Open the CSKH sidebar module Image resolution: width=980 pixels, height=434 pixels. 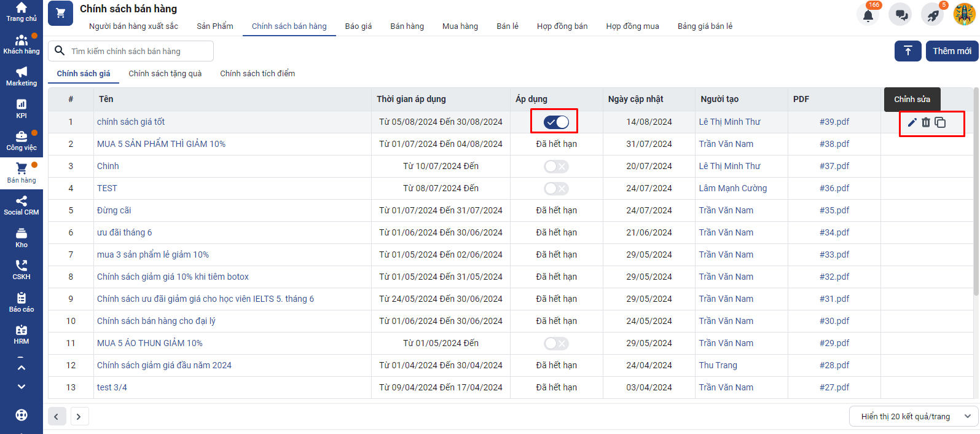point(22,269)
